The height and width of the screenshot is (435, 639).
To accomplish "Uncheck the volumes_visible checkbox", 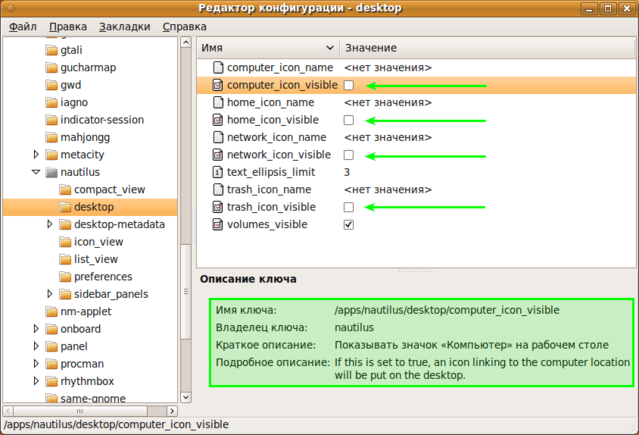I will click(349, 224).
